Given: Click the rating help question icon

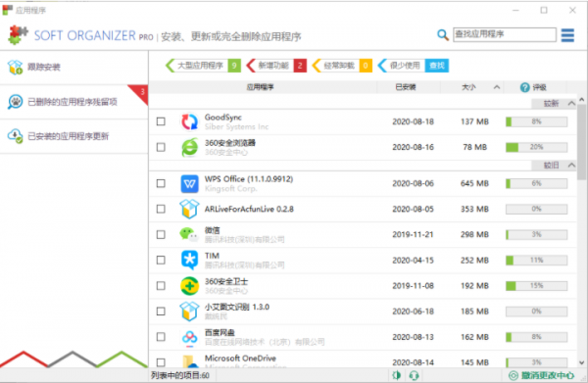Looking at the screenshot, I should [524, 87].
